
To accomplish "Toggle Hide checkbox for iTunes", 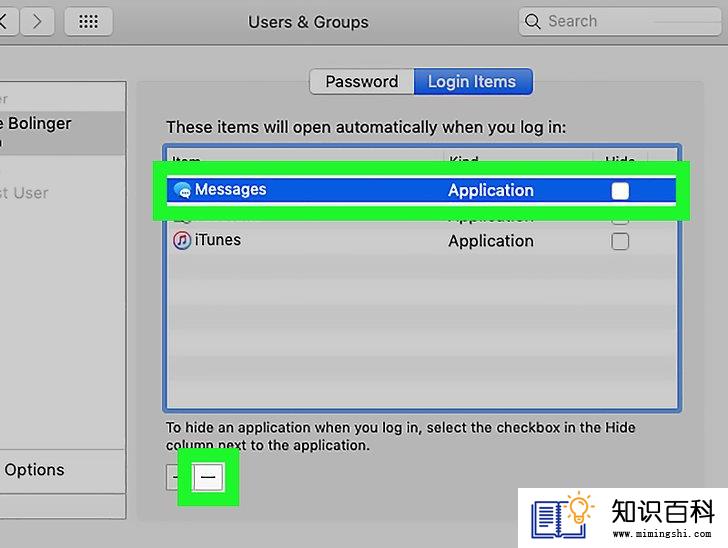I will 620,241.
